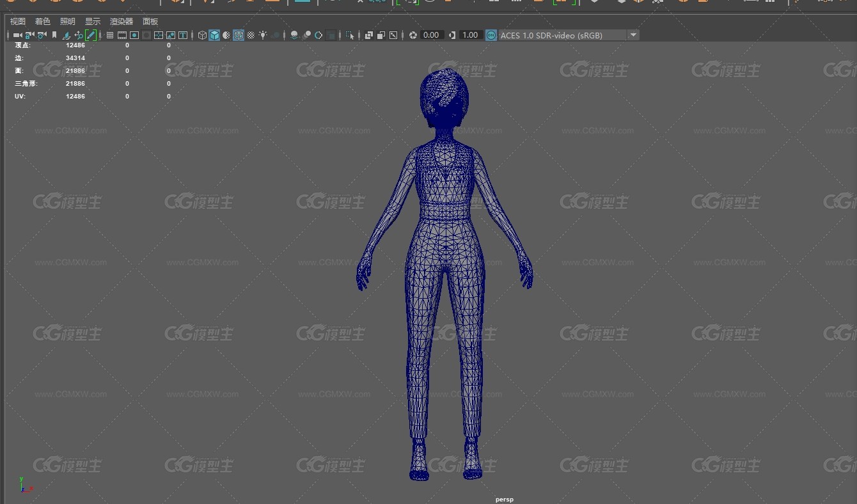
Task: Click the 边 count value 34314
Action: pos(75,58)
